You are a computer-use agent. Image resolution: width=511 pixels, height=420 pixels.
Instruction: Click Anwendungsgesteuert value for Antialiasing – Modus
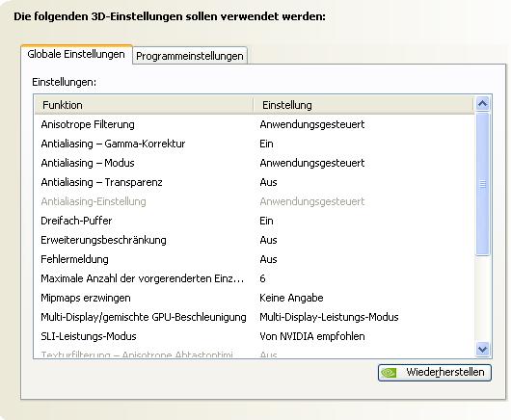[x=312, y=163]
